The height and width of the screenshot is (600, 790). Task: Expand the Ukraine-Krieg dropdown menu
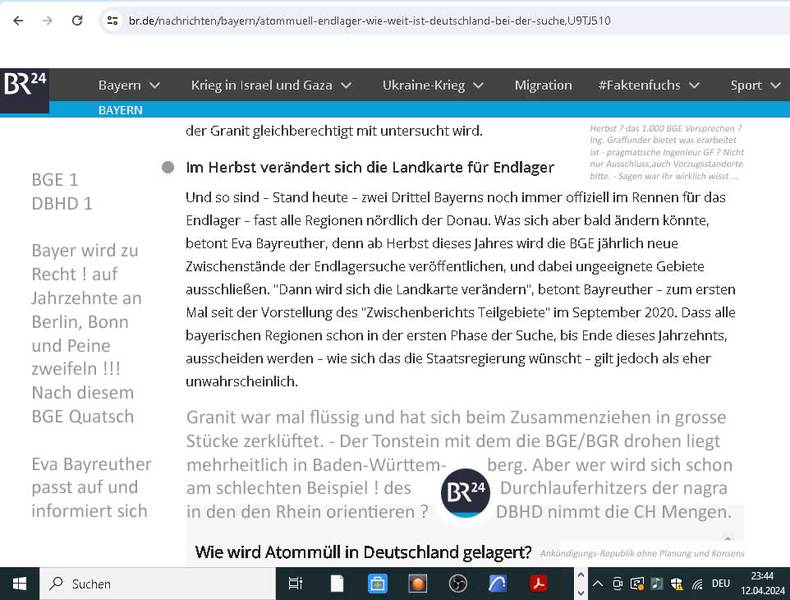click(432, 85)
